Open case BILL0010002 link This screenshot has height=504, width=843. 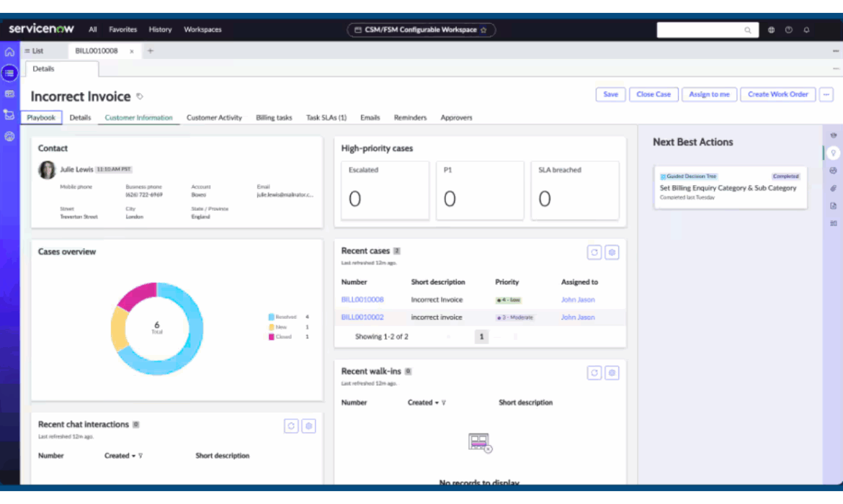coord(362,318)
